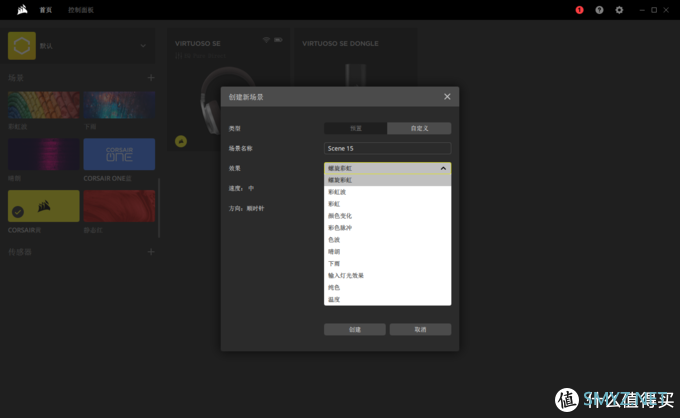
Task: Choose 晴朗 from the effect list
Action: pos(387,251)
